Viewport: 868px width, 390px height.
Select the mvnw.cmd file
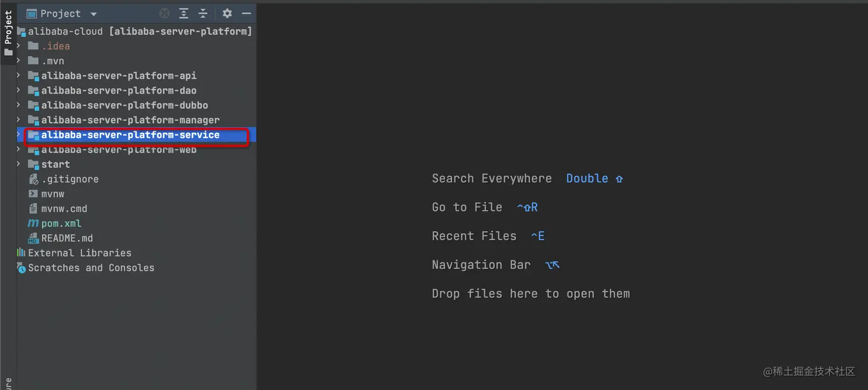tap(137, 208)
